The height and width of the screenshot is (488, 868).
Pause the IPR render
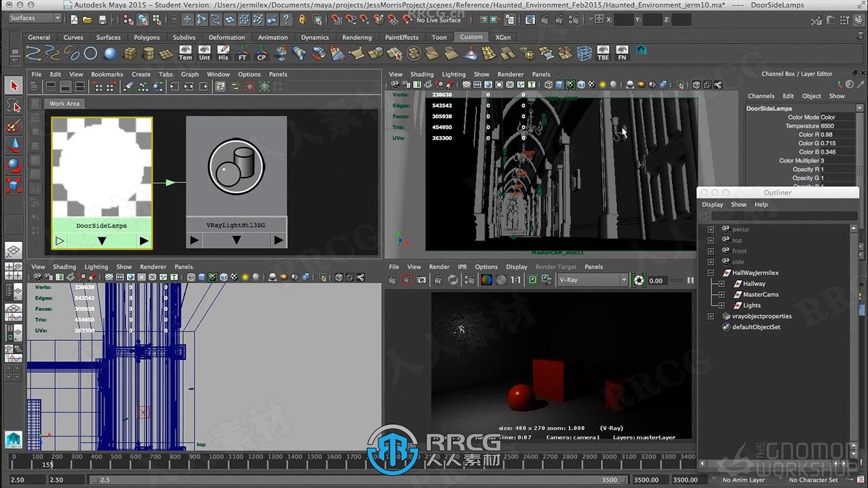pos(690,280)
